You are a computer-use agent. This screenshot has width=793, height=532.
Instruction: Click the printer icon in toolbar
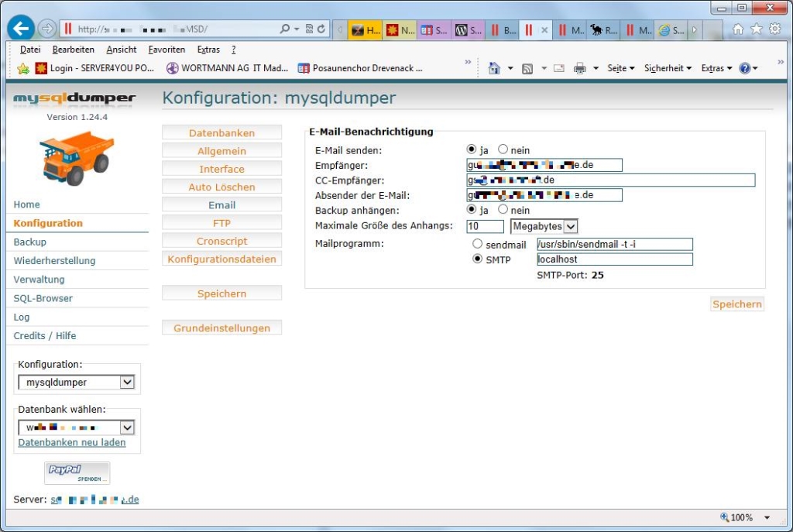click(x=579, y=68)
